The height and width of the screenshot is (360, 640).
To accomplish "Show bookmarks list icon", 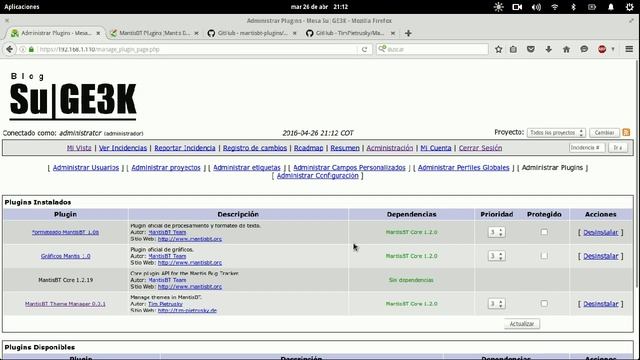I will 513,49.
